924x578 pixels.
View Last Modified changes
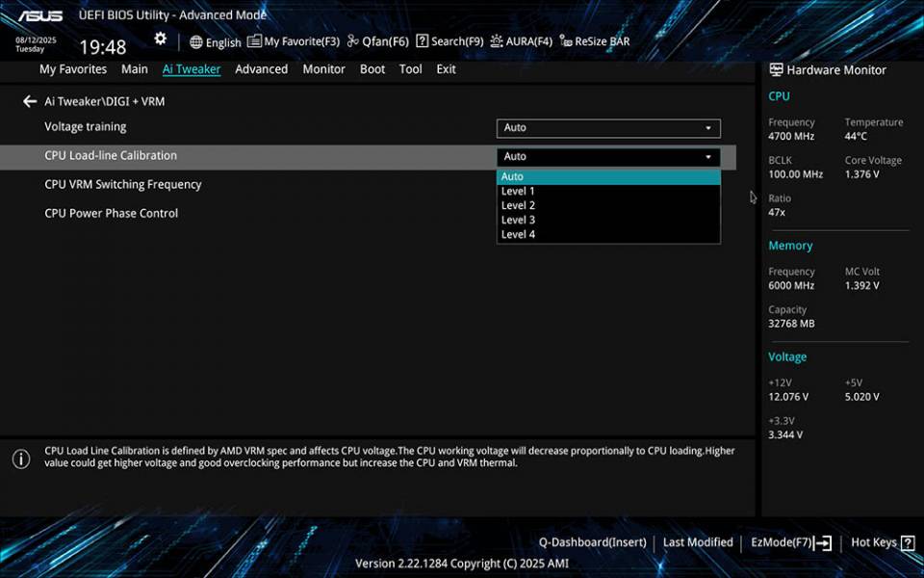pyautogui.click(x=698, y=542)
